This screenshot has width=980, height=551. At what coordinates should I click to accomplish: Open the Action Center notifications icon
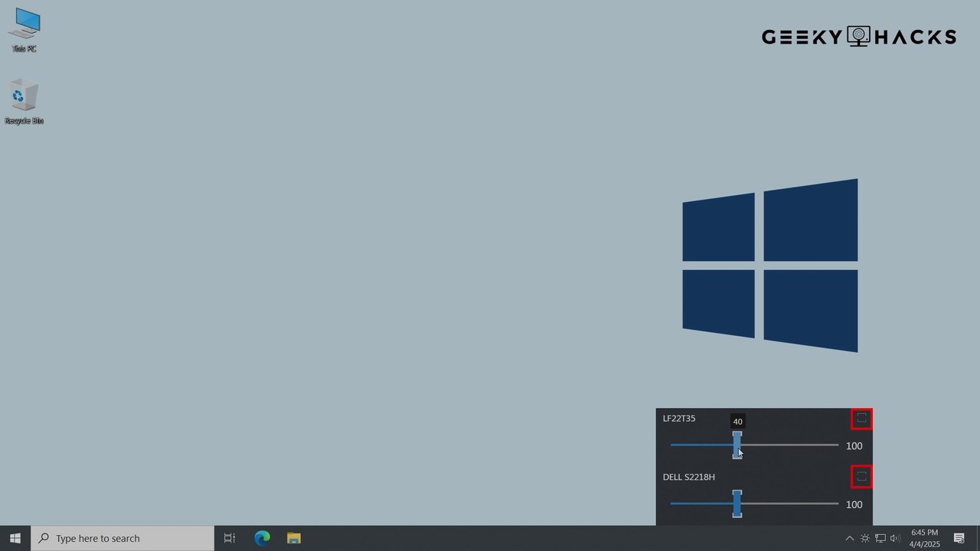tap(959, 538)
